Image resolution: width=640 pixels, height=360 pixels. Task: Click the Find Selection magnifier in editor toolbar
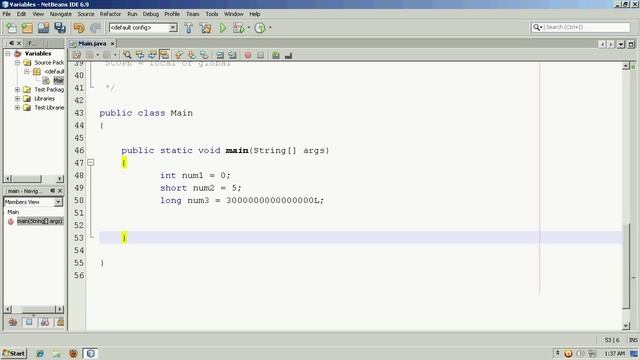point(127,55)
